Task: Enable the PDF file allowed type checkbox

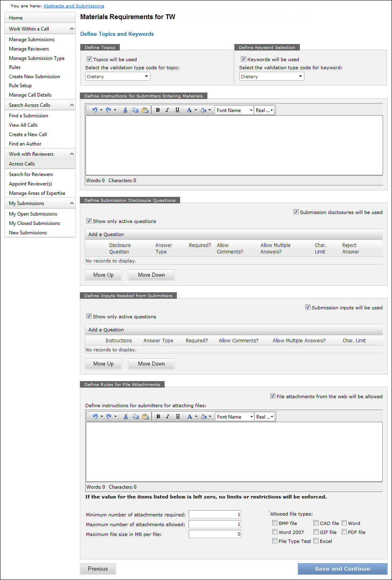Action: click(x=344, y=532)
